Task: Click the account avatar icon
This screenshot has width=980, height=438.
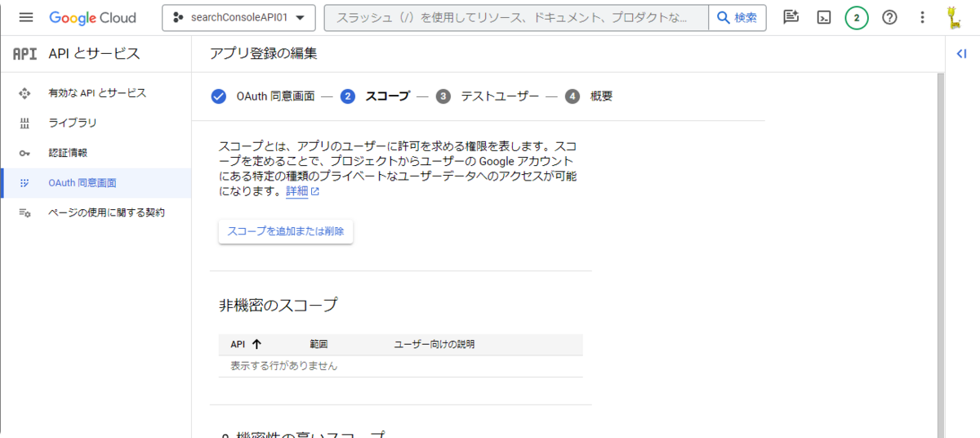Action: coord(953,17)
